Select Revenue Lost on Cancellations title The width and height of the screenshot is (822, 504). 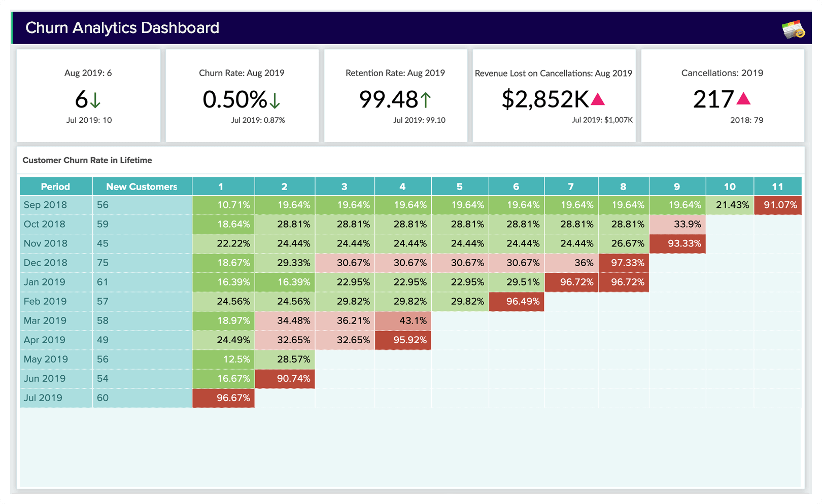coord(554,74)
